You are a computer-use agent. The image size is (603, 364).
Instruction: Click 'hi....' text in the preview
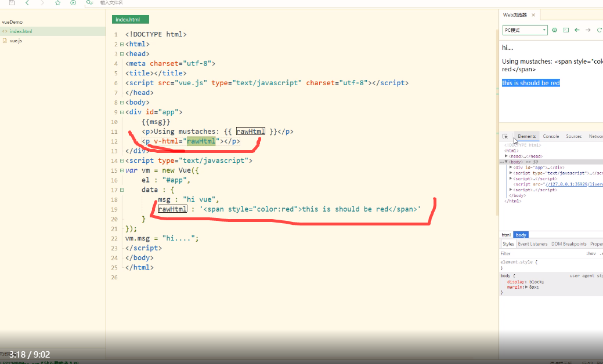pos(508,48)
